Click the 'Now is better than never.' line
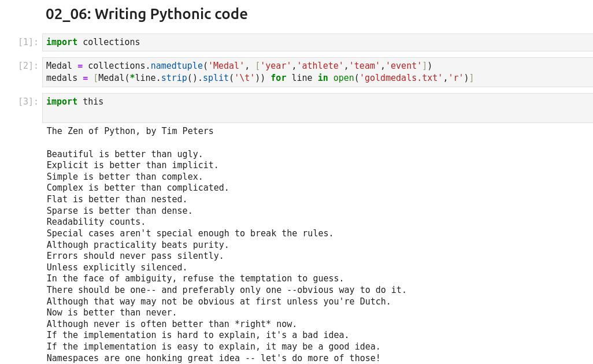The width and height of the screenshot is (593, 364). [112, 313]
